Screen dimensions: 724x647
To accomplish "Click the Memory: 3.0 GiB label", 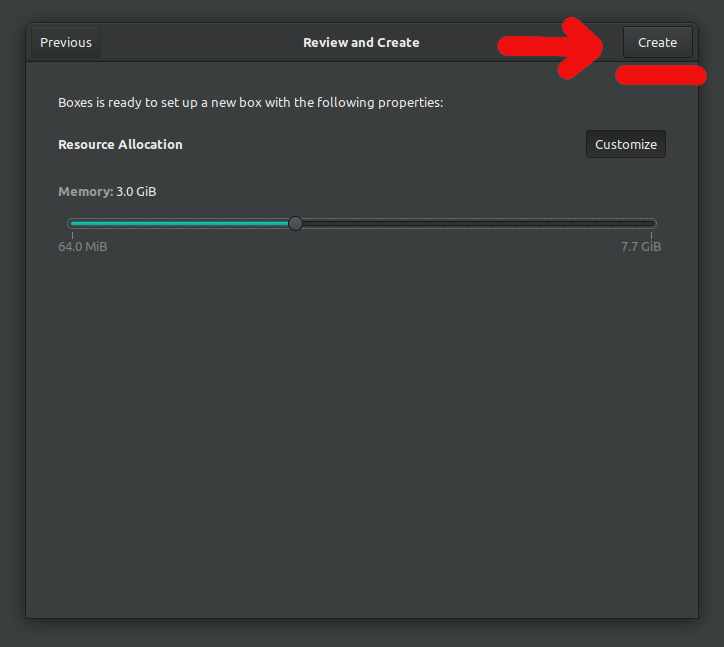I will click(107, 191).
